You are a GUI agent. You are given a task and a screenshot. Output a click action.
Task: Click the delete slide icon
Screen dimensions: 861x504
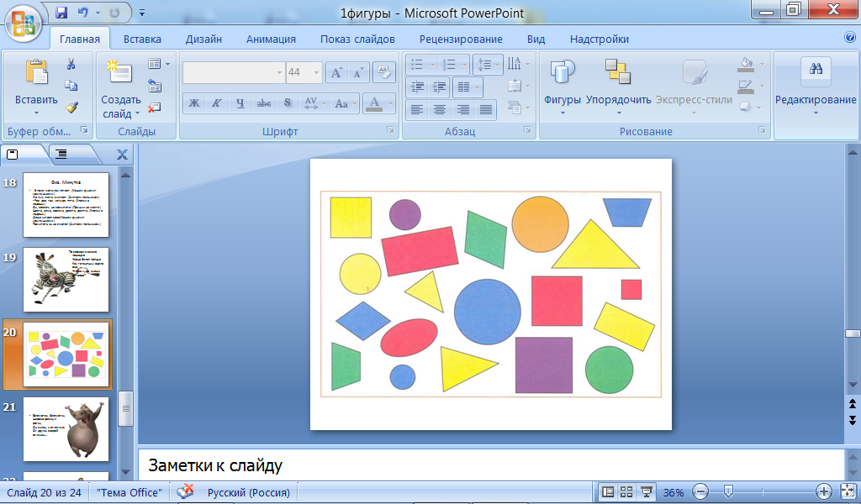coord(155,107)
